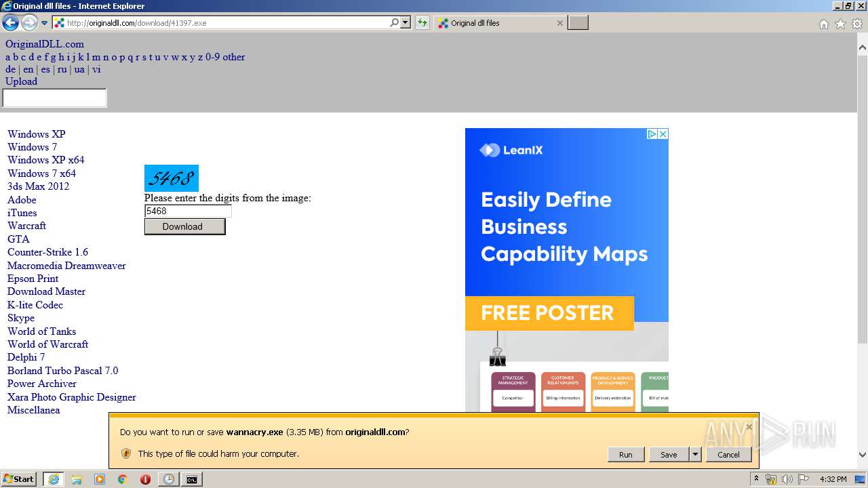The width and height of the screenshot is (868, 488).
Task: Click the captcha digits input field
Action: [x=188, y=211]
